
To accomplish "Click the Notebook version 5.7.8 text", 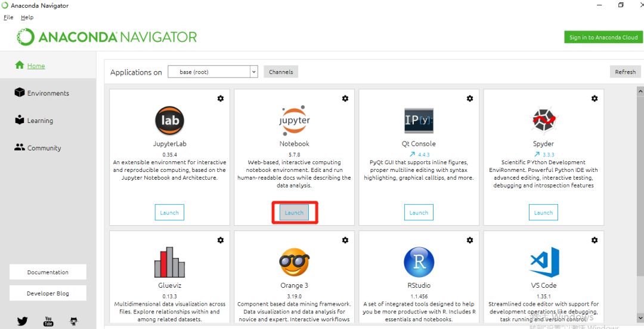I will coord(294,155).
